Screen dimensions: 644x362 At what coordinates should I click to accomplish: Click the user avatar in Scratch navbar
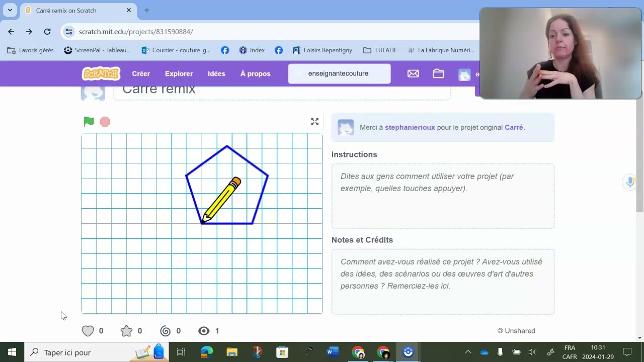464,74
